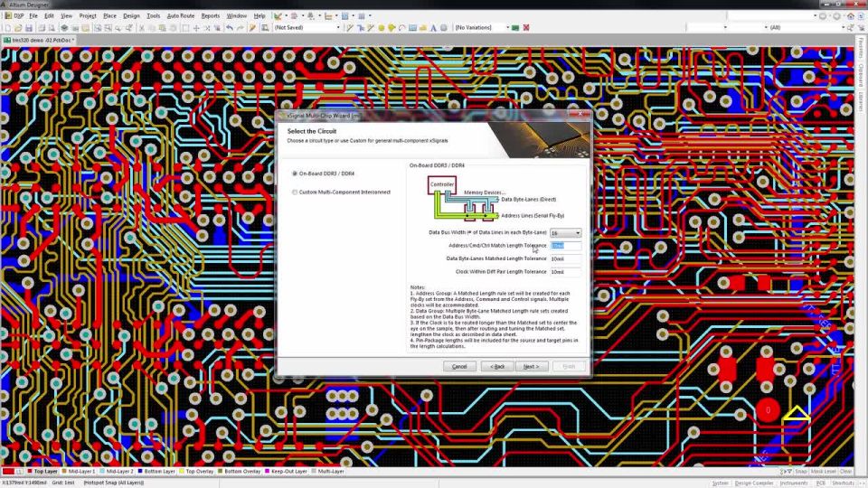Switch to the tms320 demo PcbDoc tab
The width and height of the screenshot is (868, 488).
(39, 41)
